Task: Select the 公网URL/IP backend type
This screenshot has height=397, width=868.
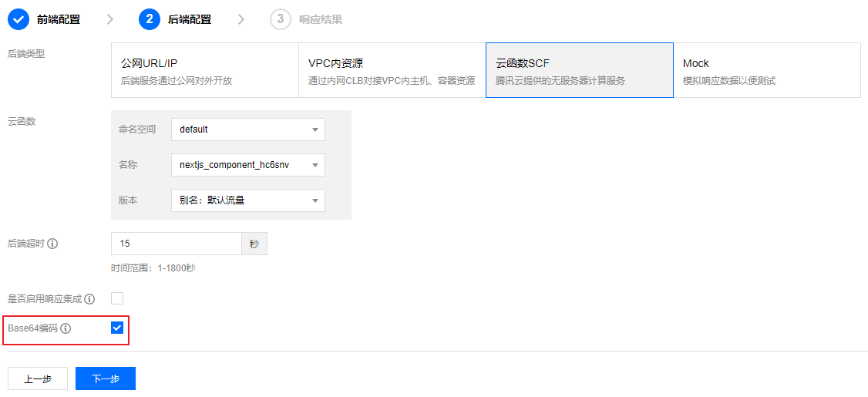Action: [205, 70]
